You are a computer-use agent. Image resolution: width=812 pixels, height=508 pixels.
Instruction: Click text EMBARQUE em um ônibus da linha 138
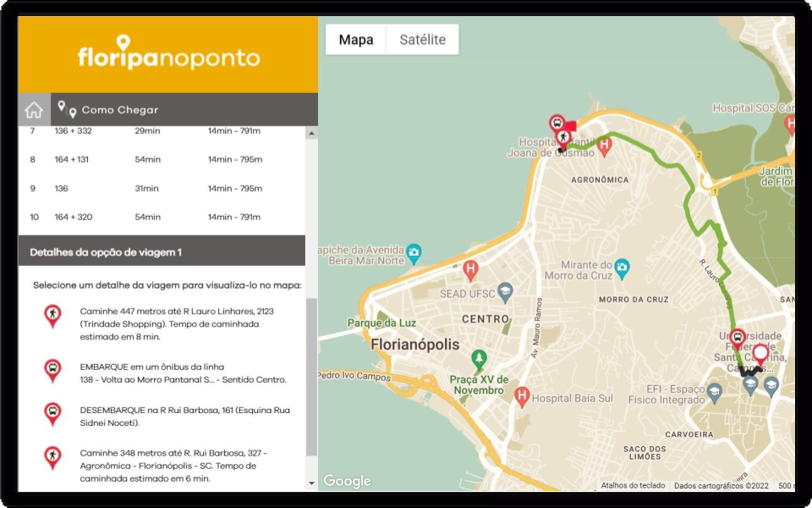click(x=183, y=373)
